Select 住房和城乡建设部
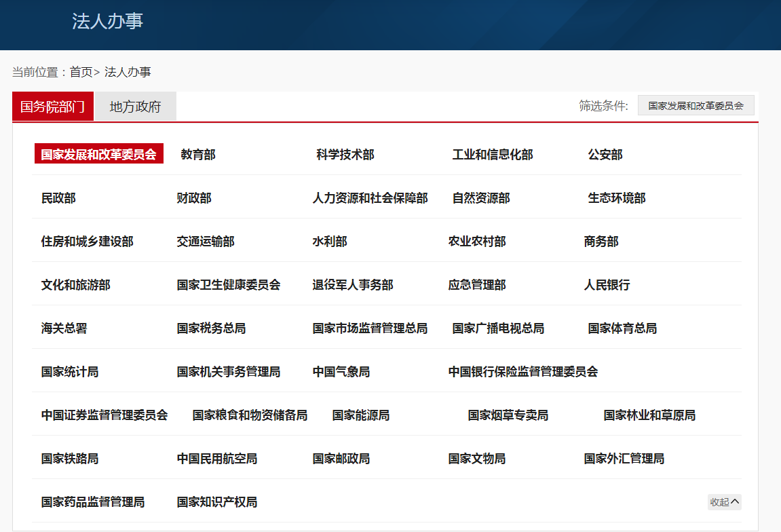781x532 pixels. click(87, 242)
